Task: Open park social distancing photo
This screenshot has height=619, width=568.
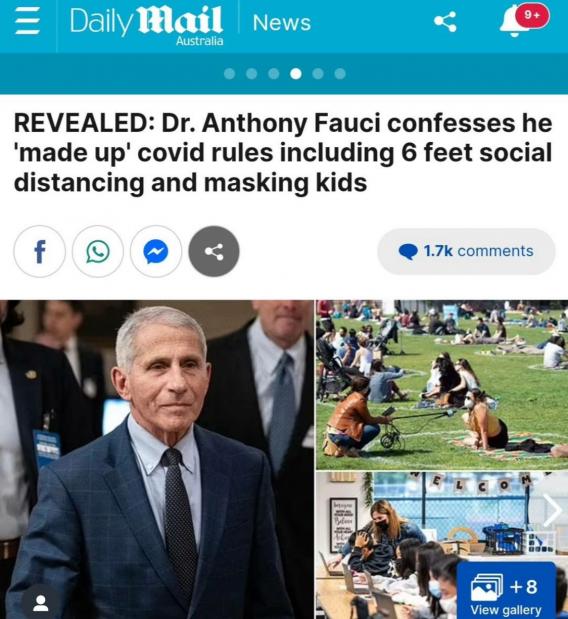Action: 442,385
